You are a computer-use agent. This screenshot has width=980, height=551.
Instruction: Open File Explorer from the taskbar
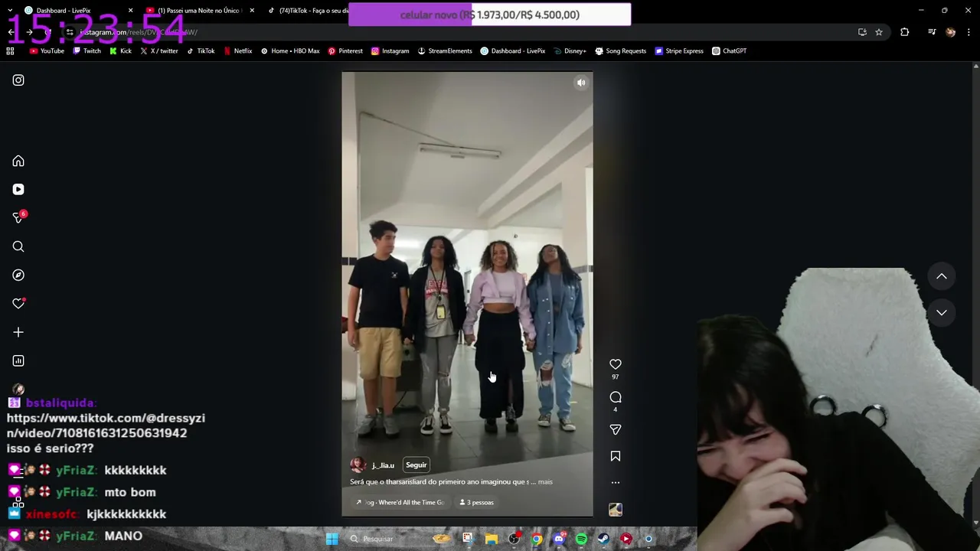pyautogui.click(x=491, y=539)
